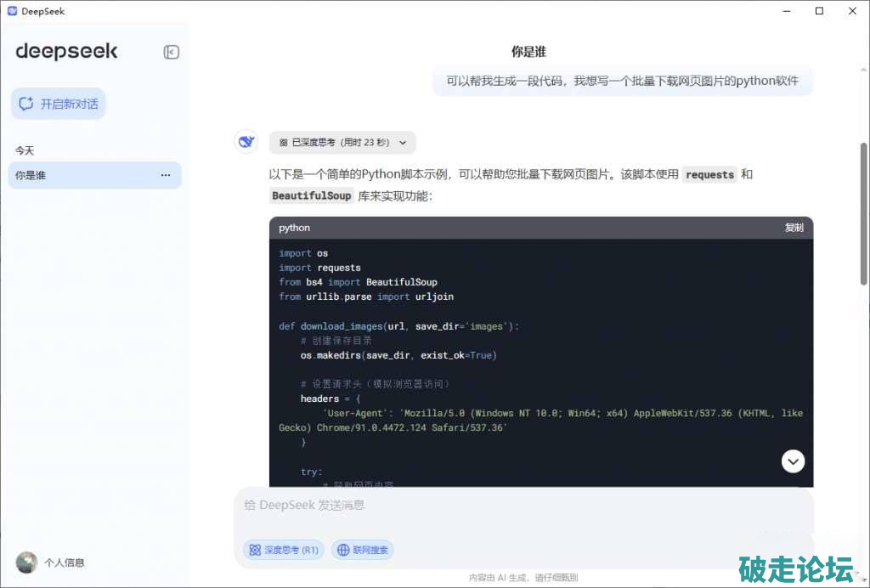Toggle 联网搜索 web search
The width and height of the screenshot is (870, 588).
coord(363,550)
